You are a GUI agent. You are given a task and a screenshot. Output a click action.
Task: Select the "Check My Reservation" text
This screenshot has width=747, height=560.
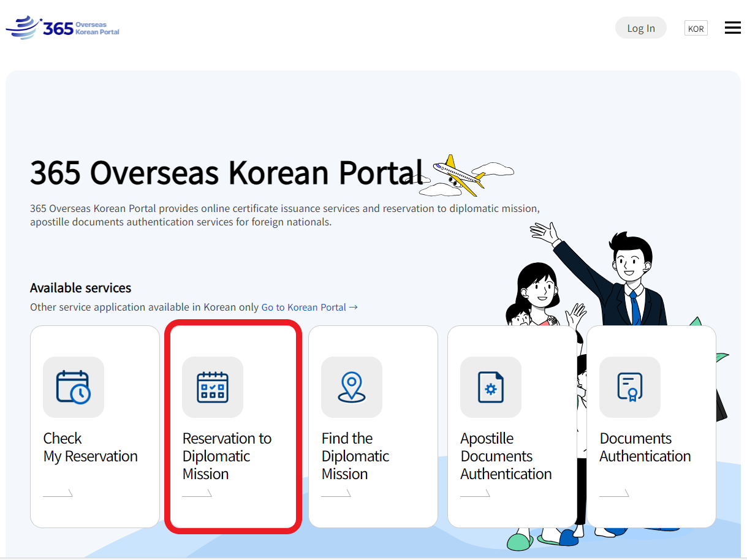[90, 447]
